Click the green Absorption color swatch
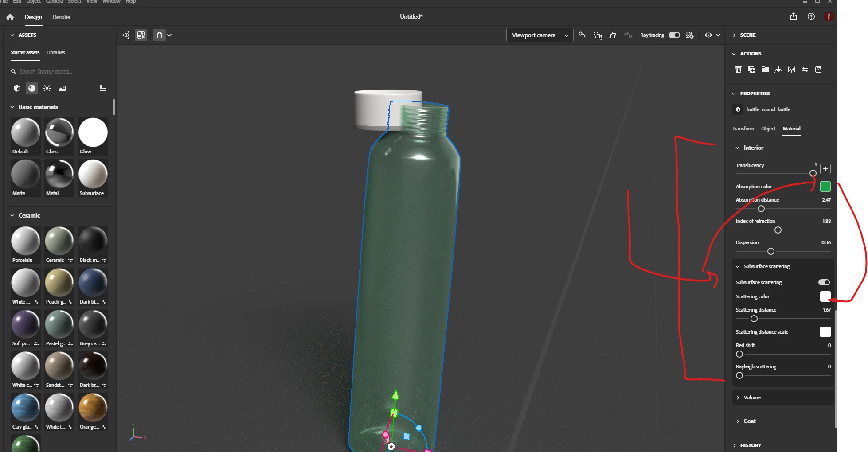 coord(825,187)
